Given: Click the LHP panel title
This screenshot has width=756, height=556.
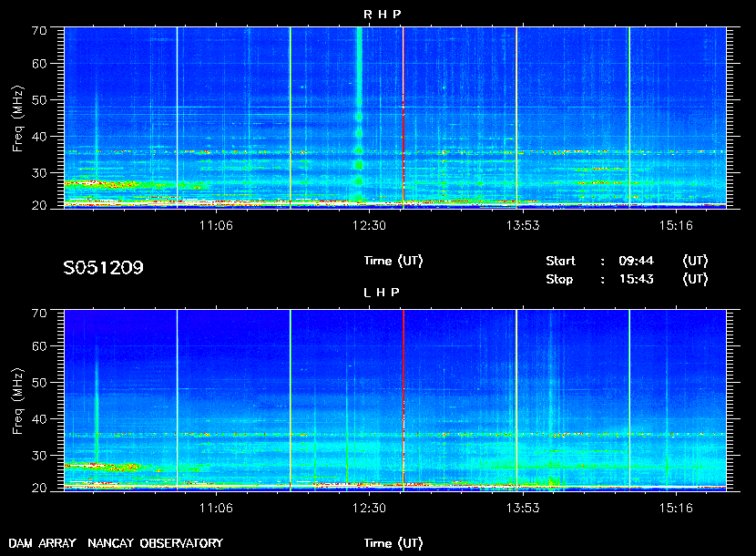Looking at the screenshot, I should tap(382, 292).
